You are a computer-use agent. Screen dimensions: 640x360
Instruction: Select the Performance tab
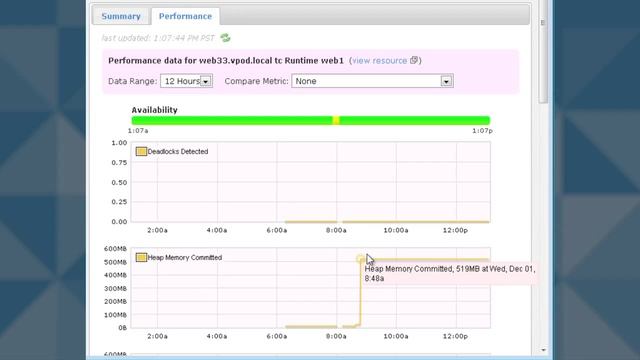click(185, 16)
